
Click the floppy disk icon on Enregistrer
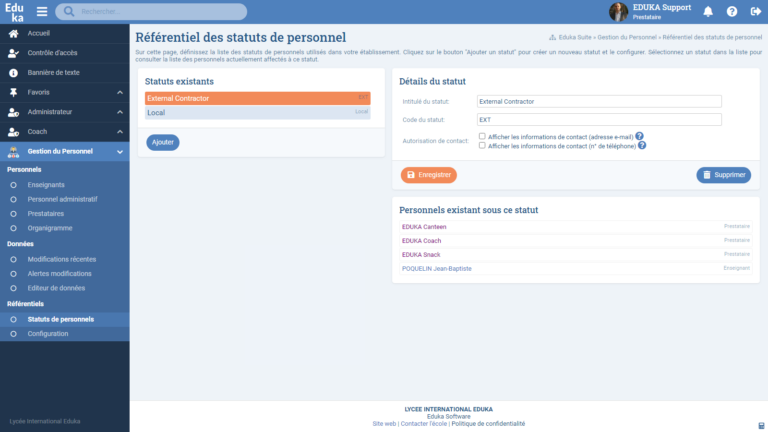[x=411, y=175]
